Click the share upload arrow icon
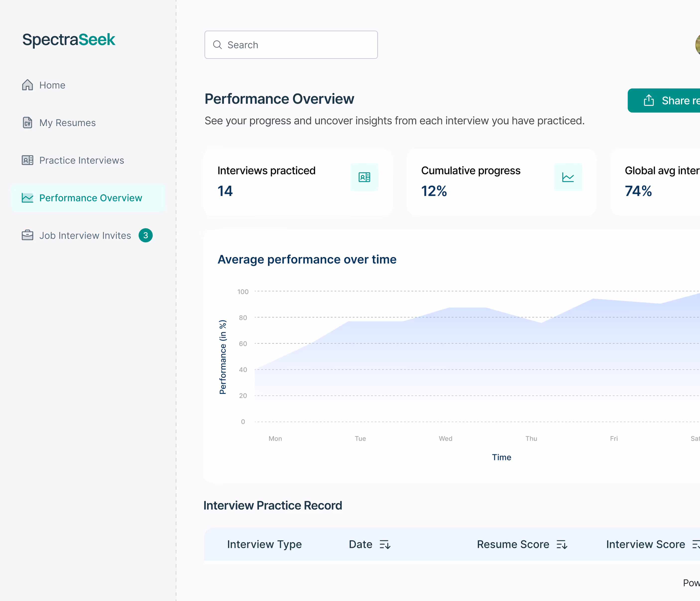The height and width of the screenshot is (601, 700). tap(649, 100)
